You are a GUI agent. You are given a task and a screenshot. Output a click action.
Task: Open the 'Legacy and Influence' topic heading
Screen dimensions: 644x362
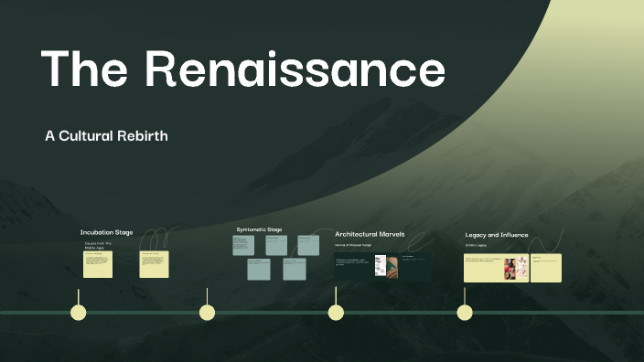click(x=497, y=235)
